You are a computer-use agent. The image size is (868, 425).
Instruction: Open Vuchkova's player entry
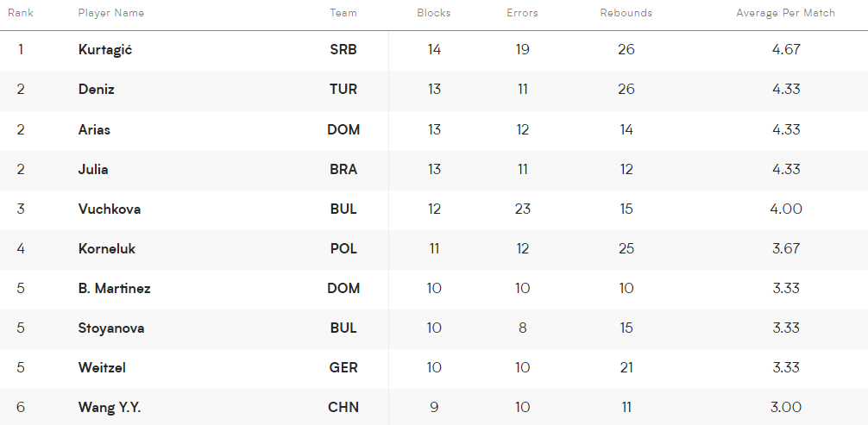pyautogui.click(x=109, y=209)
